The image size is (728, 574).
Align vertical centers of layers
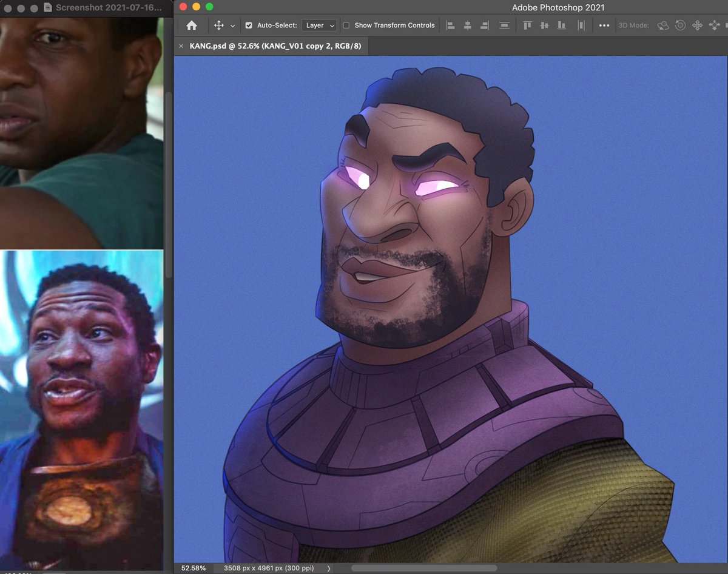coord(544,25)
